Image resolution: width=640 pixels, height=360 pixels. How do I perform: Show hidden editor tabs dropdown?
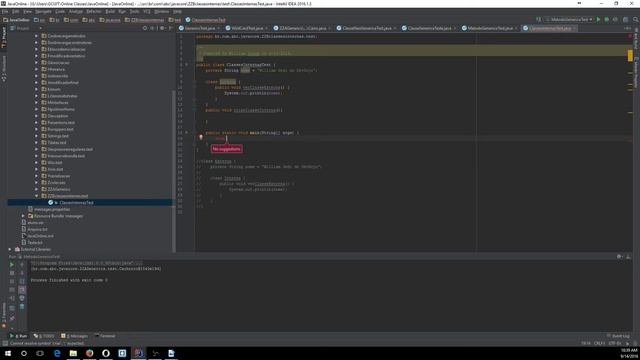(x=627, y=28)
